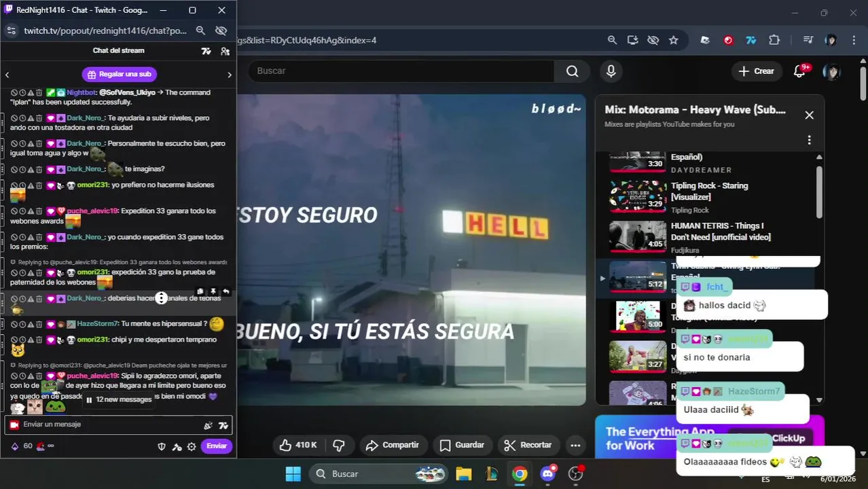
Task: Timeout puche_alevic19 on 'Expedition 33 ganara' message
Action: [x=22, y=211]
